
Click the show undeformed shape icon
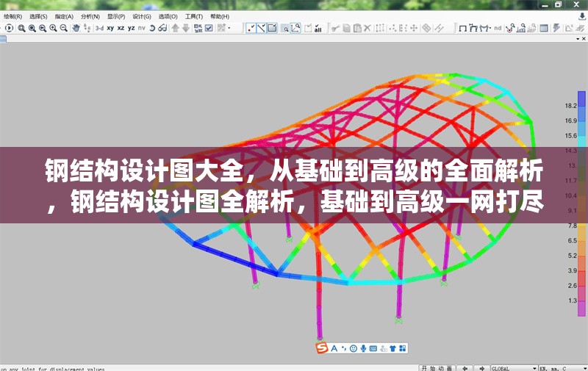coord(463,28)
